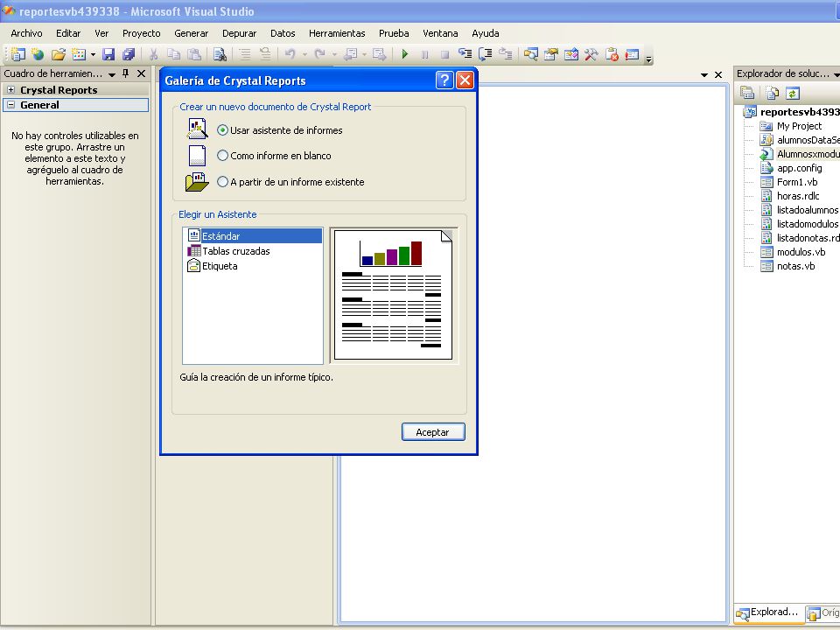This screenshot has width=840, height=630.
Task: Open Solution Explorer from toolbar magnifier icon
Action: coord(531,54)
